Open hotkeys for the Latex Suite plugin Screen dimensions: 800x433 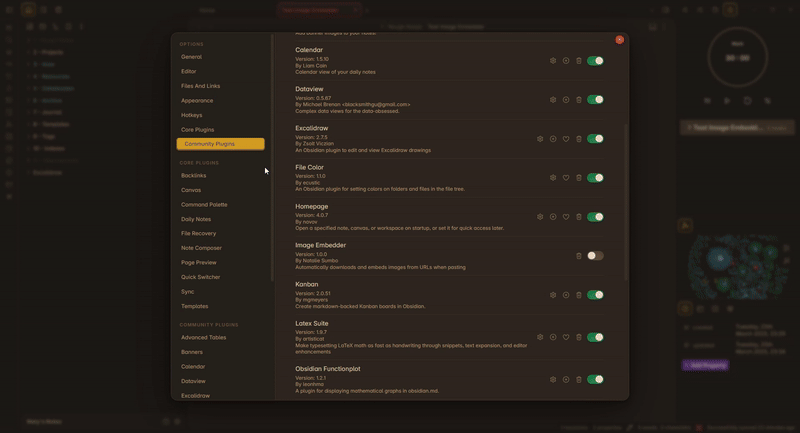tap(553, 337)
